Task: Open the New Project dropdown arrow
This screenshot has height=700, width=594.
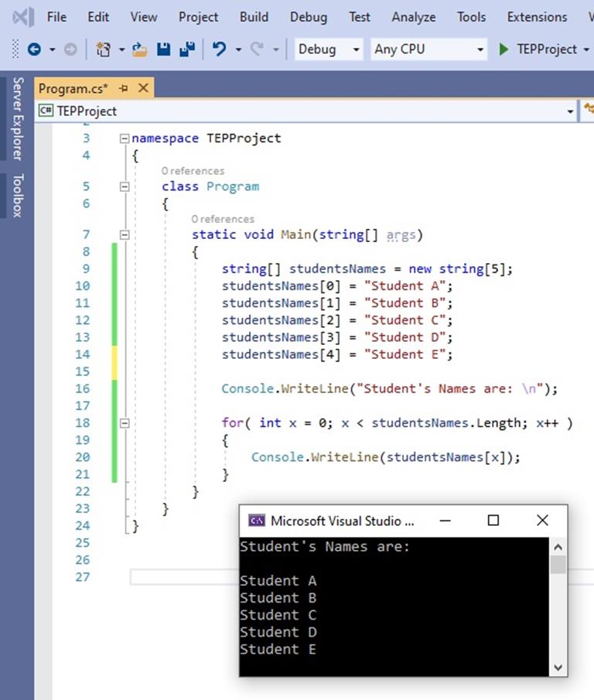Action: click(122, 50)
